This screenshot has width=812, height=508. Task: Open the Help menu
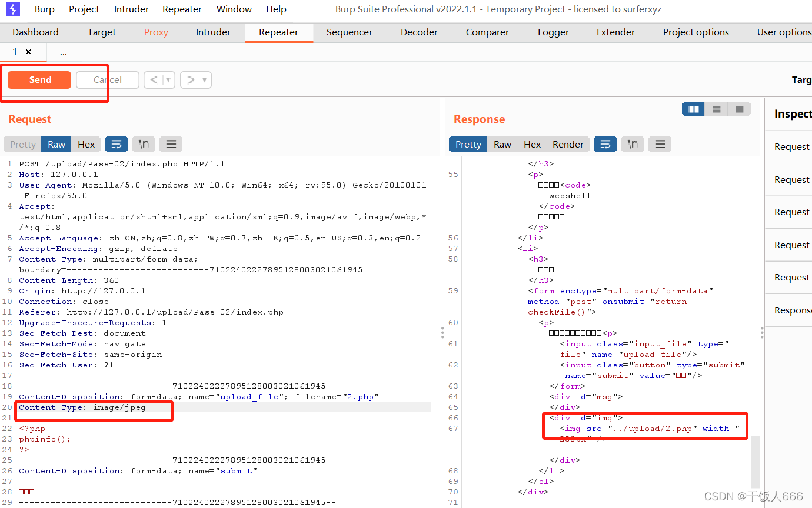coord(276,9)
